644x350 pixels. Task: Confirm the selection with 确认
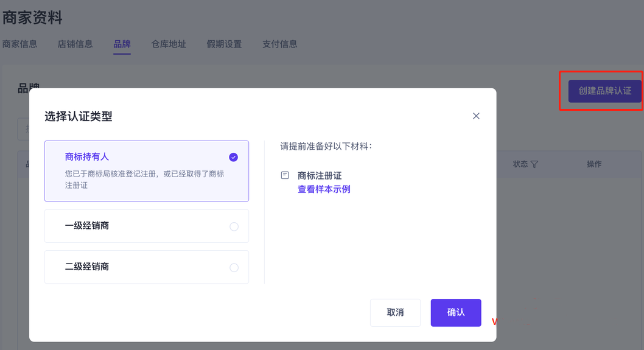(x=455, y=312)
